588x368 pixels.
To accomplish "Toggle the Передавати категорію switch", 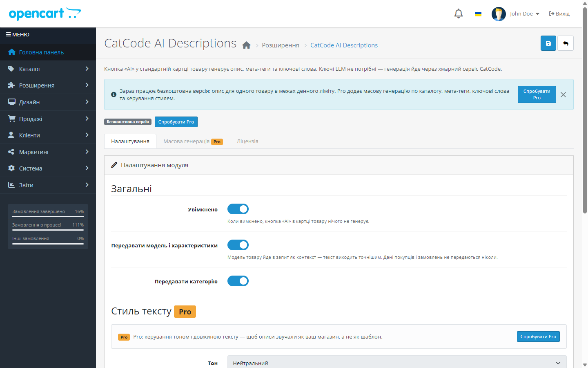I will [238, 281].
